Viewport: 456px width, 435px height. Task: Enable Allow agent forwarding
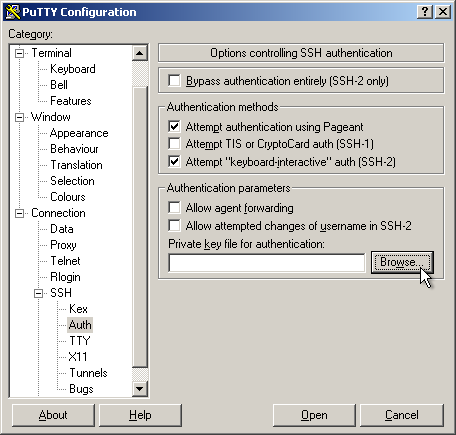click(174, 207)
